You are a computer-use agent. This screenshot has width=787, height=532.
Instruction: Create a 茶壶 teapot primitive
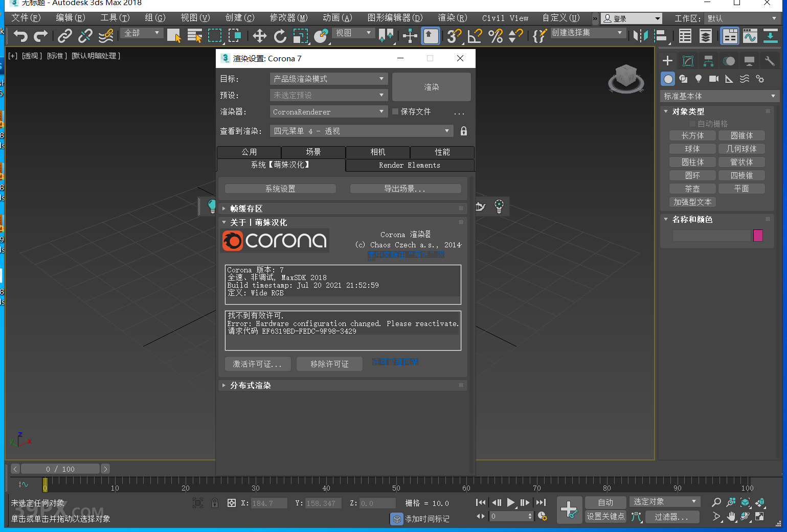(692, 188)
